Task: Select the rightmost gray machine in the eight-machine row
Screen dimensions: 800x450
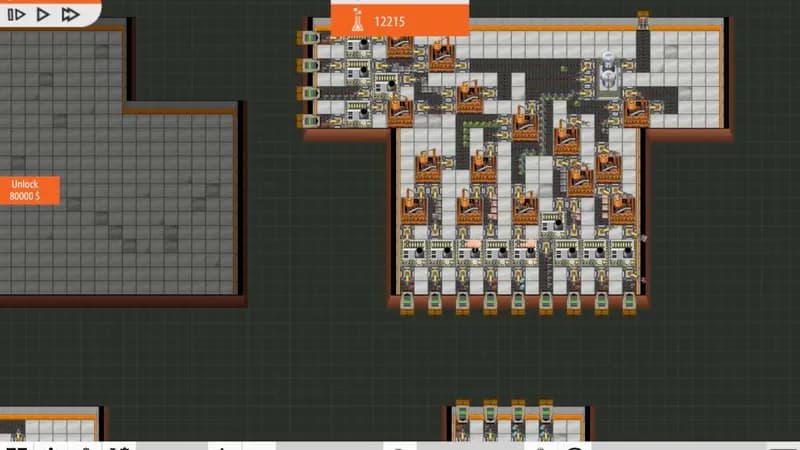Action: click(x=621, y=251)
